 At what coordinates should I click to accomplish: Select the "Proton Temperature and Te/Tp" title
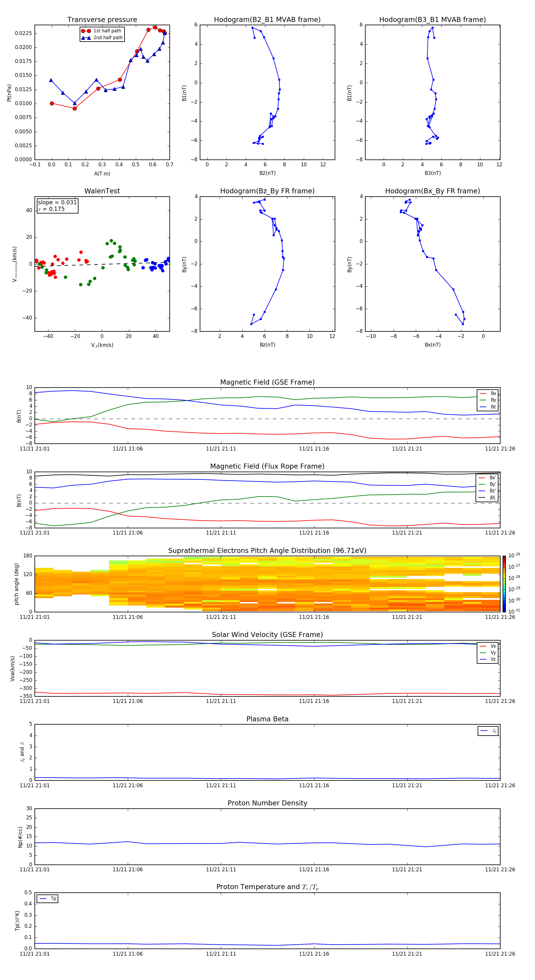pos(267,887)
